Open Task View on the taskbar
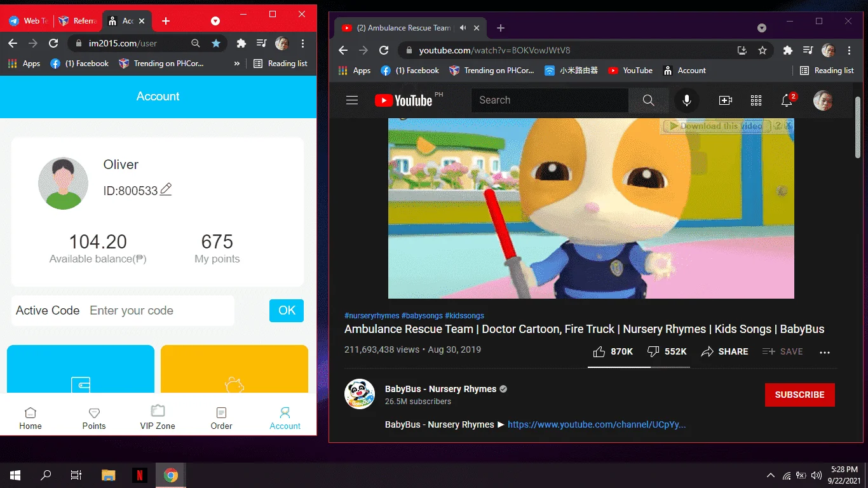The width and height of the screenshot is (868, 488). pos(76,475)
